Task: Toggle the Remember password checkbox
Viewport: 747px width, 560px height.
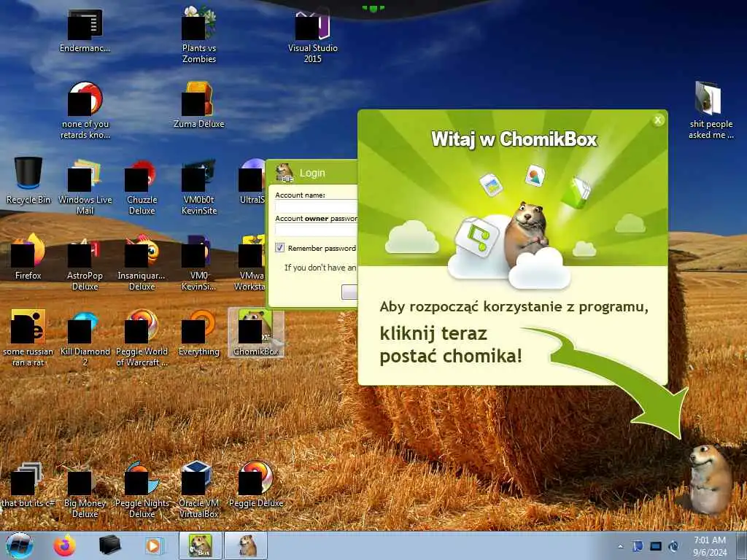Action: 279,248
